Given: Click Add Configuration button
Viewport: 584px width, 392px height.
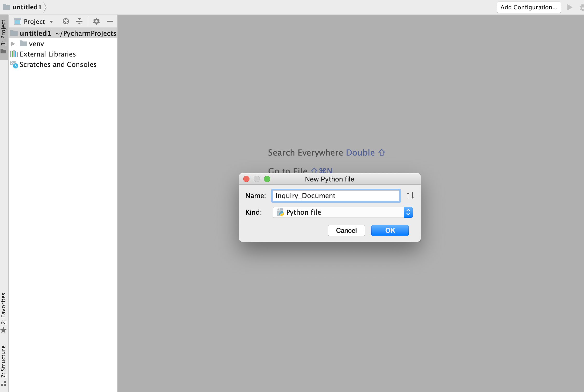Looking at the screenshot, I should pos(529,7).
